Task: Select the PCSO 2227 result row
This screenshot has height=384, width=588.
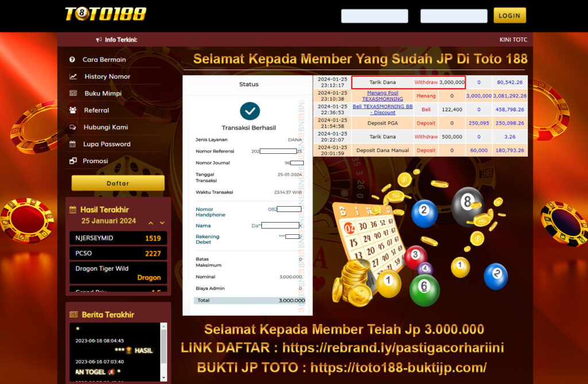Action: [118, 254]
